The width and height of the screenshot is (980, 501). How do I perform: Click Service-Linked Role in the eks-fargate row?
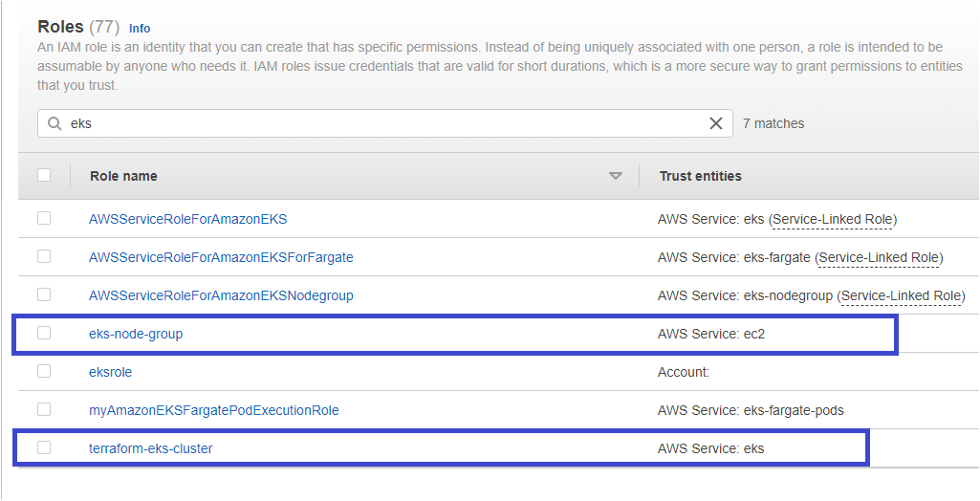[879, 258]
